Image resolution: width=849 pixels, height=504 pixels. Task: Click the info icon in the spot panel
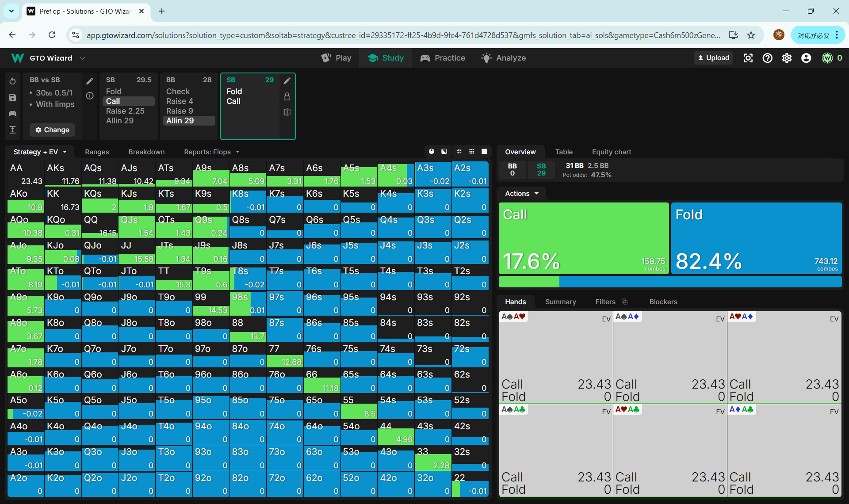[90, 96]
